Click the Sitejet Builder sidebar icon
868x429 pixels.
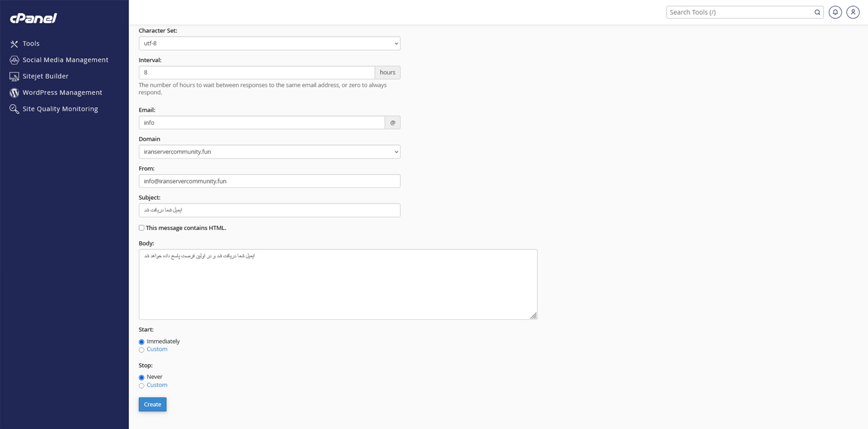click(14, 76)
